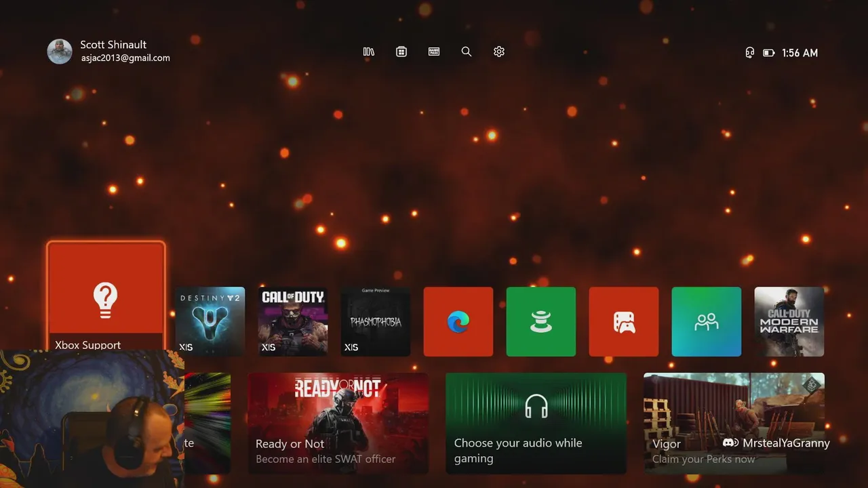The image size is (868, 488).
Task: Click the 1:56 AM clock
Action: click(x=800, y=52)
